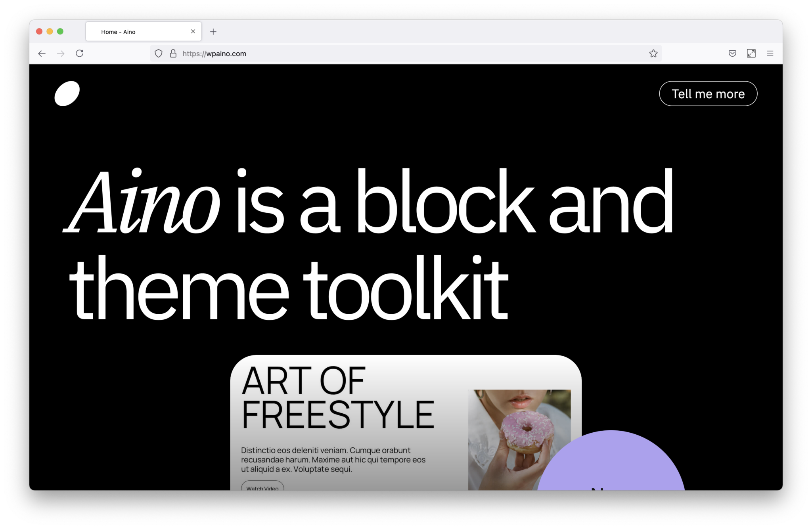
Task: Open a new tab with the plus button
Action: point(213,32)
